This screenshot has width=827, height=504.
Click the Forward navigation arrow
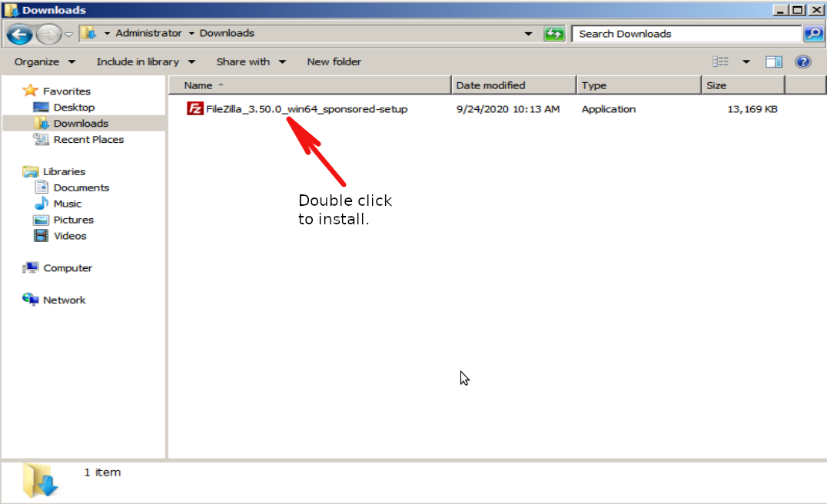point(49,35)
